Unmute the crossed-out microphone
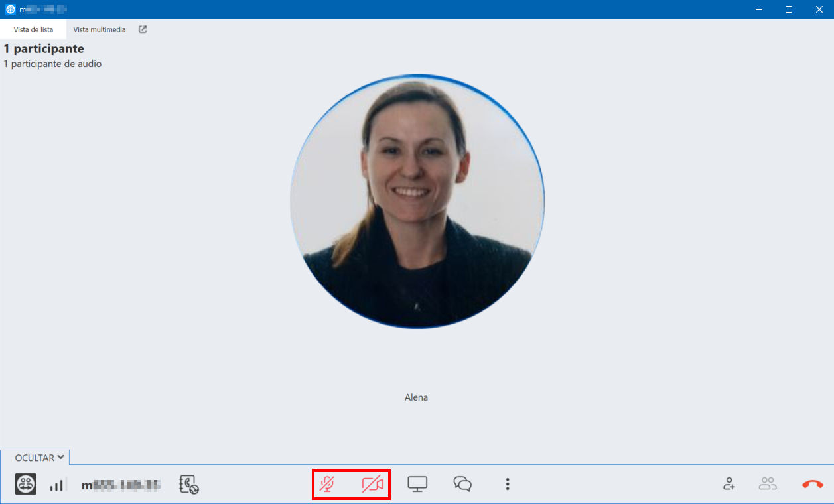The image size is (834, 504). 326,484
